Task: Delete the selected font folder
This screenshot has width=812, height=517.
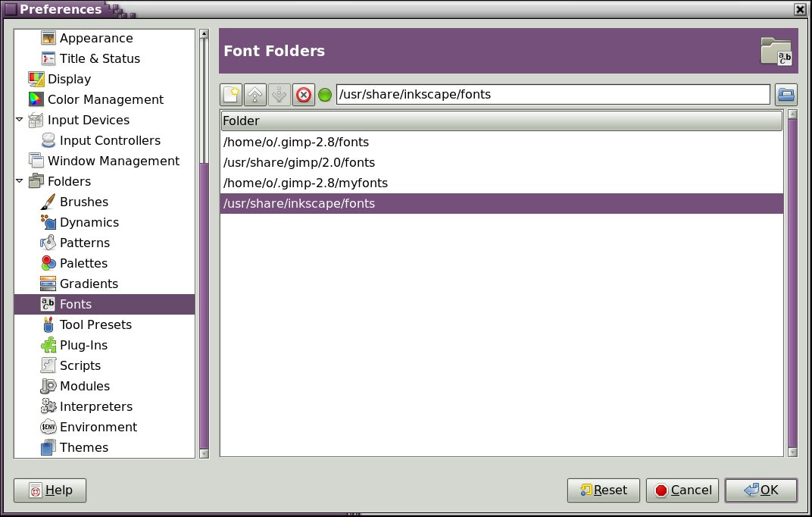Action: coord(304,95)
